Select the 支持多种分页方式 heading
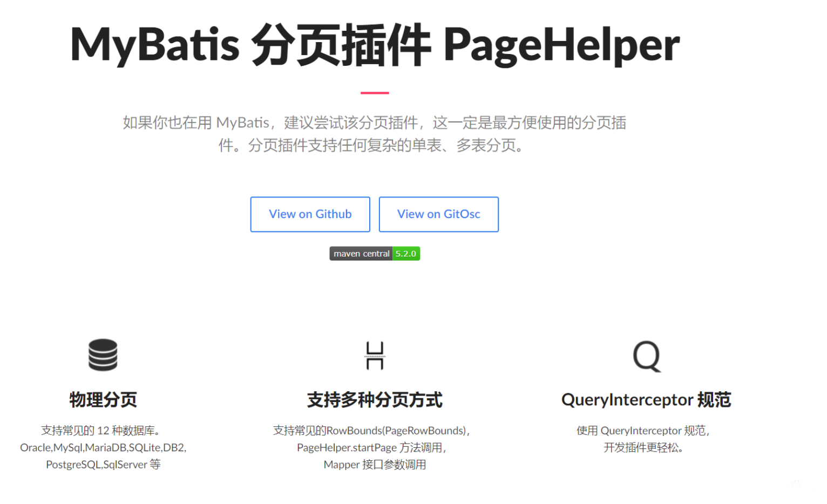The image size is (827, 504). click(x=375, y=400)
